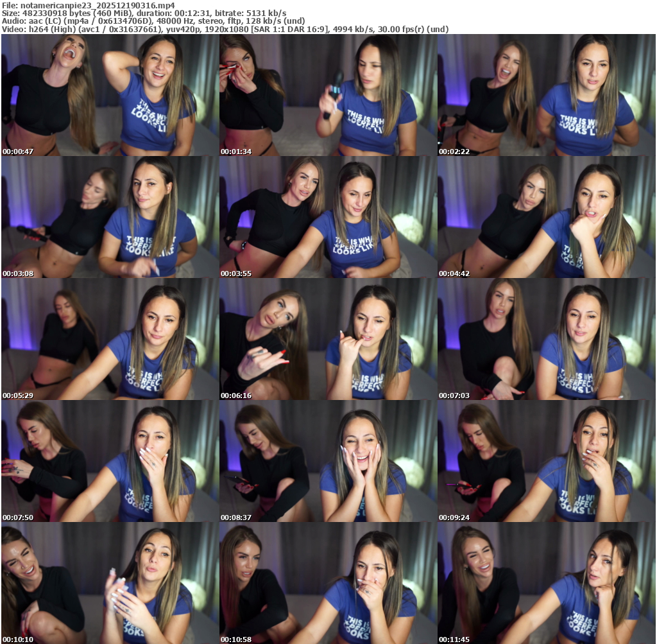Click the thumbnail frame stamped 00:08:37
This screenshot has height=644, width=657.
328,461
